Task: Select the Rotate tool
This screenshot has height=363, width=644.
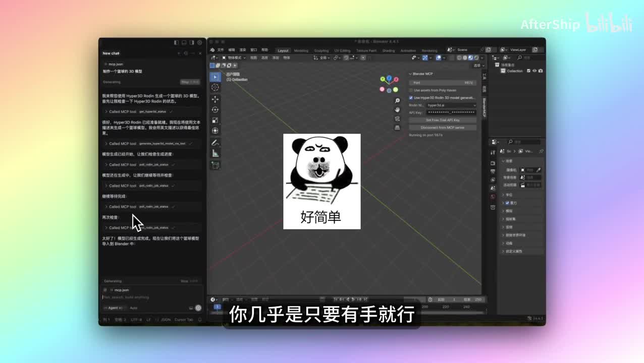Action: click(216, 109)
